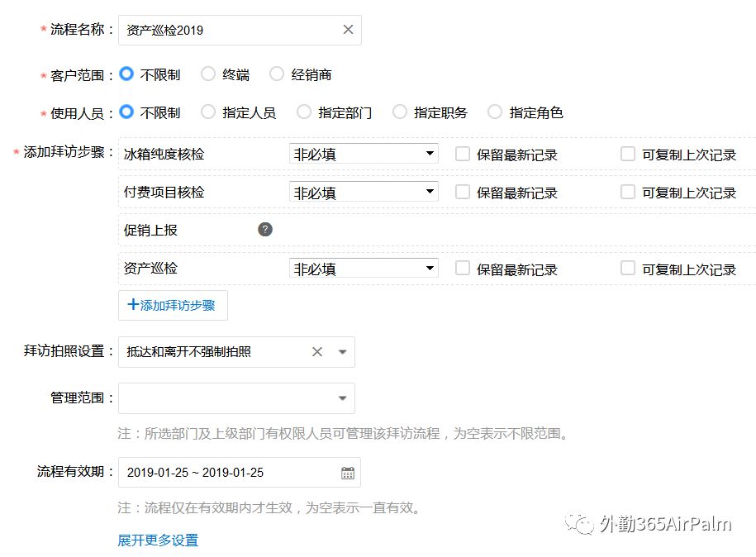Choose the 指定角色 radio option
Viewport: 756px width, 557px height.
click(x=495, y=112)
